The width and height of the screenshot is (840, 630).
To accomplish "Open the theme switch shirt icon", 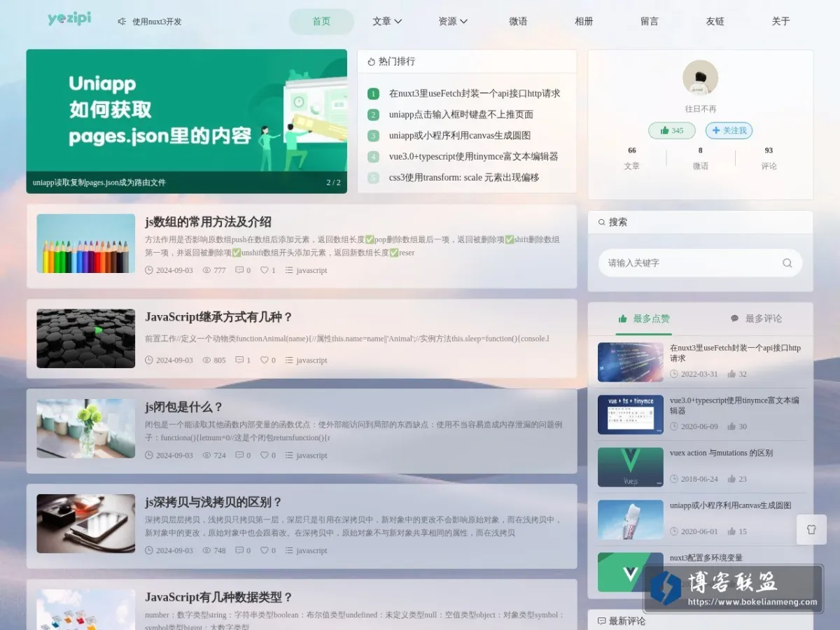I will [x=811, y=530].
